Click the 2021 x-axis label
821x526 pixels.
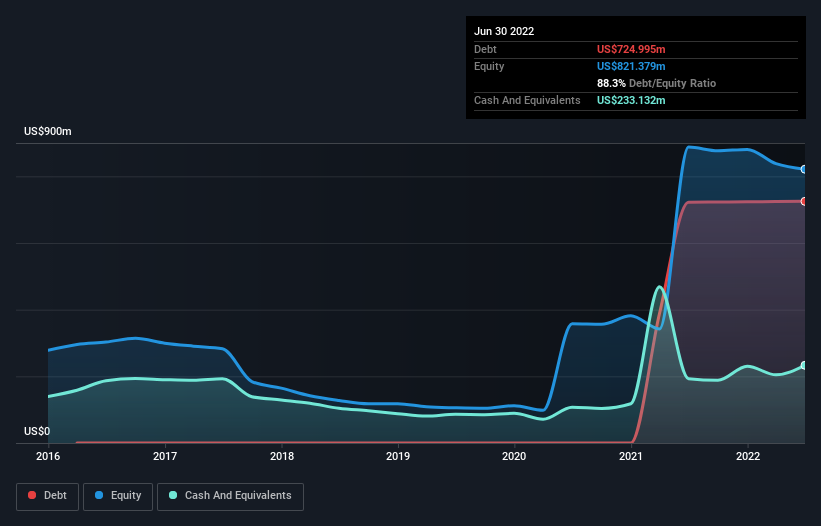[631, 456]
